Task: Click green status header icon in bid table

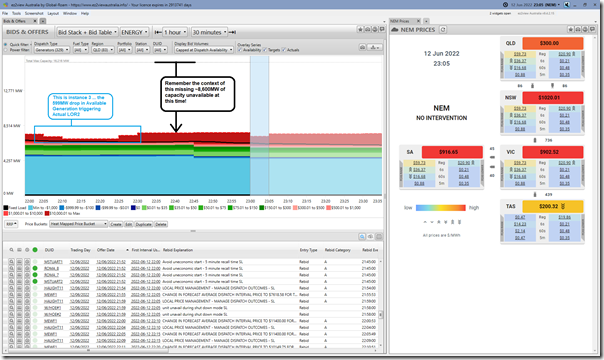Action: (x=35, y=250)
